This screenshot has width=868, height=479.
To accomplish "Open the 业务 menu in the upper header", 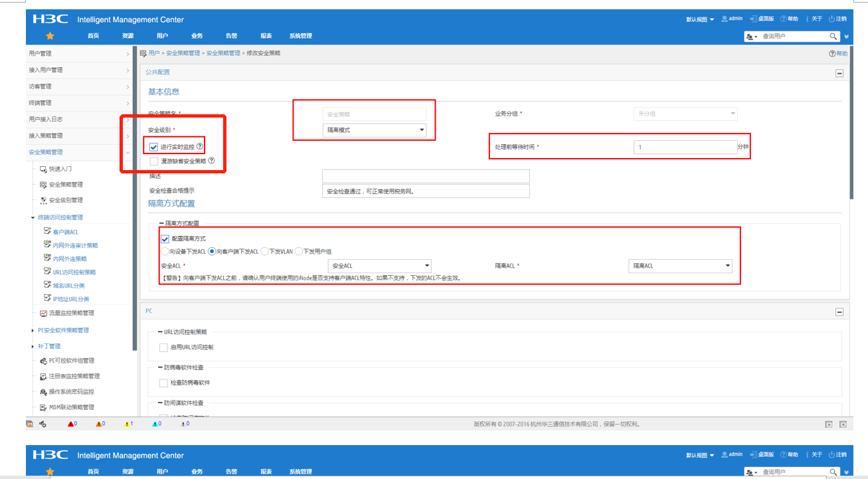I will click(197, 36).
